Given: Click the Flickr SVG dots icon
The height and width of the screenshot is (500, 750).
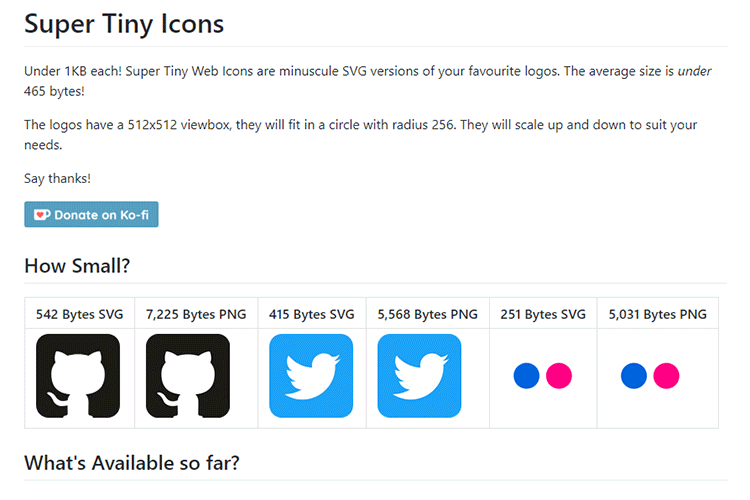Looking at the screenshot, I should pyautogui.click(x=542, y=376).
